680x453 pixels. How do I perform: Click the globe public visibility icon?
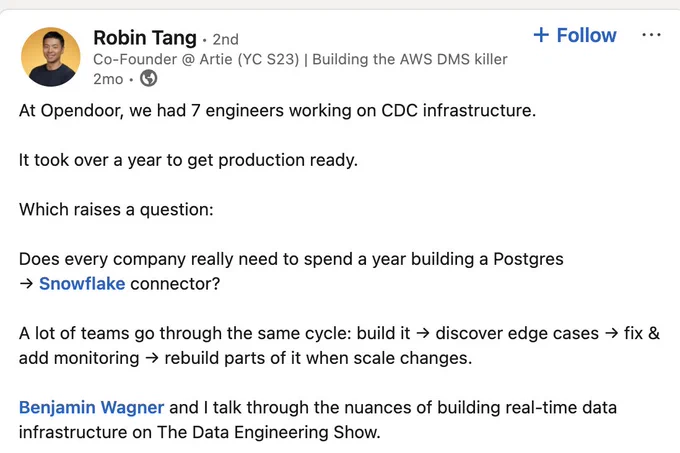[x=148, y=78]
